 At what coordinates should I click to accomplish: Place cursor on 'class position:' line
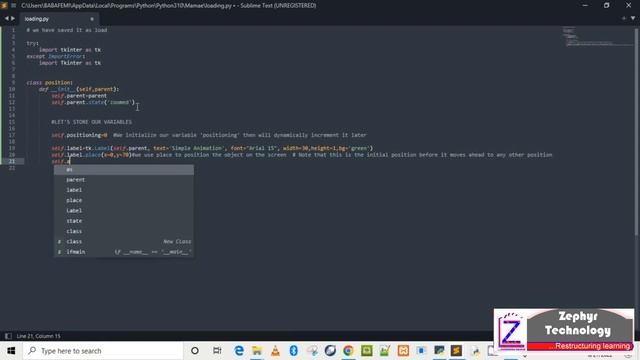[x=50, y=82]
